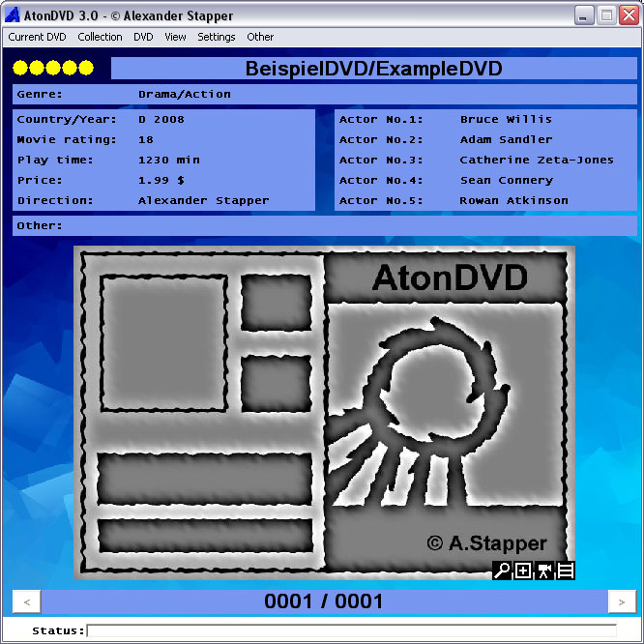Open the Settings menu

click(217, 37)
